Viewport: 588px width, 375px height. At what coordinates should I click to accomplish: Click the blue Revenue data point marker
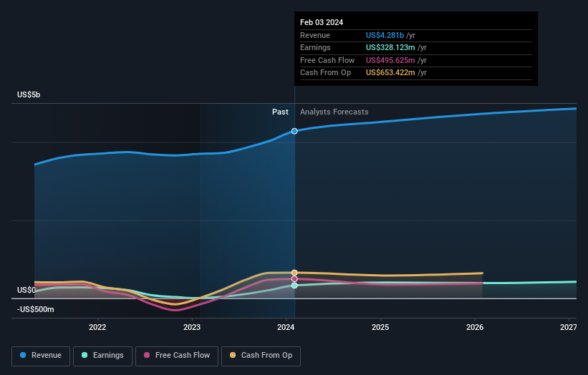(294, 131)
